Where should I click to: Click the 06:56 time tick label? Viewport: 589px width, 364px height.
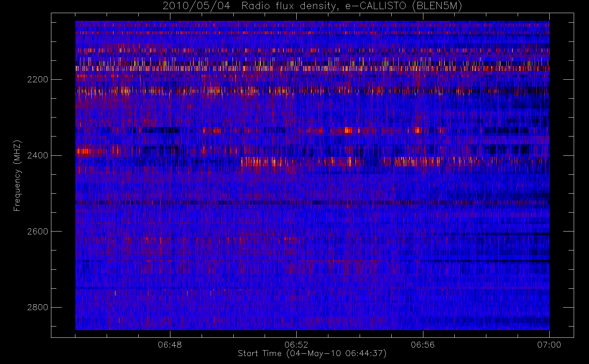coord(423,345)
